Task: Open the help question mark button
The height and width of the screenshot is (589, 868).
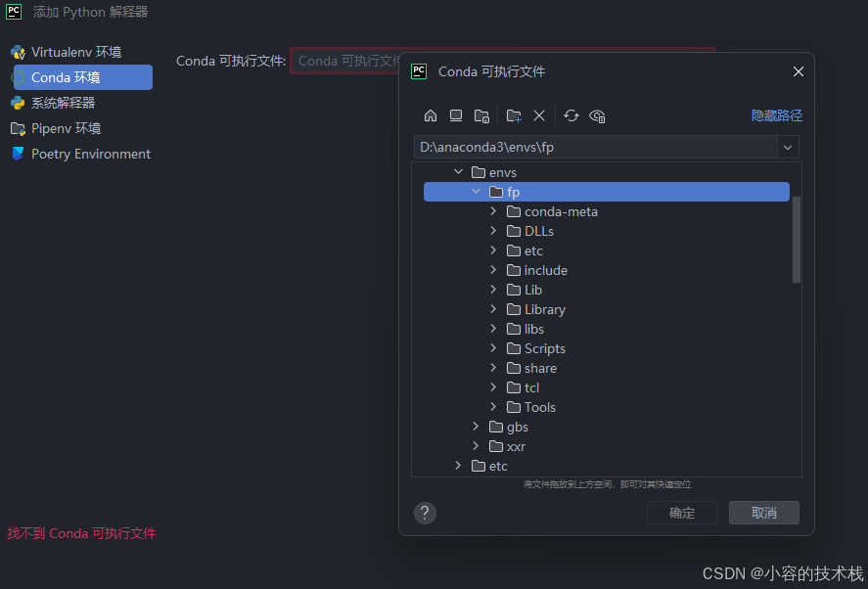Action: click(425, 513)
